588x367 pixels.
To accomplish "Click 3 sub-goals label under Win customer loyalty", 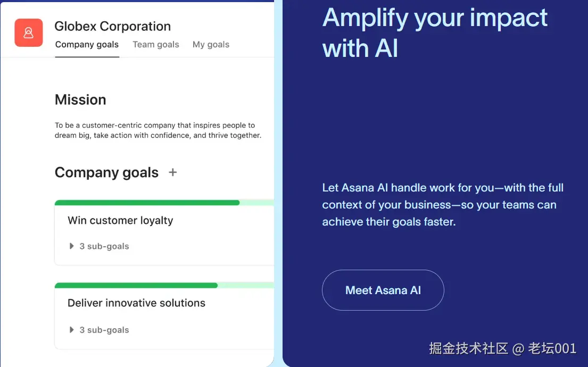I will pyautogui.click(x=104, y=246).
